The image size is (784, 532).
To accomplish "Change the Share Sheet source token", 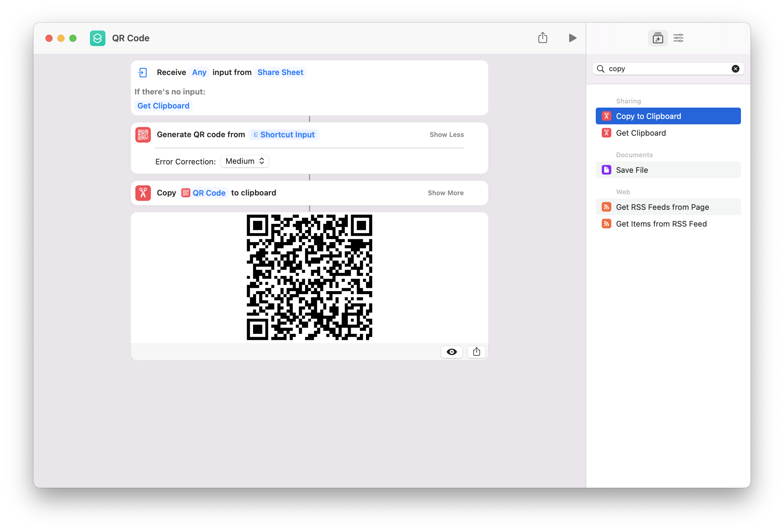I will coord(280,73).
